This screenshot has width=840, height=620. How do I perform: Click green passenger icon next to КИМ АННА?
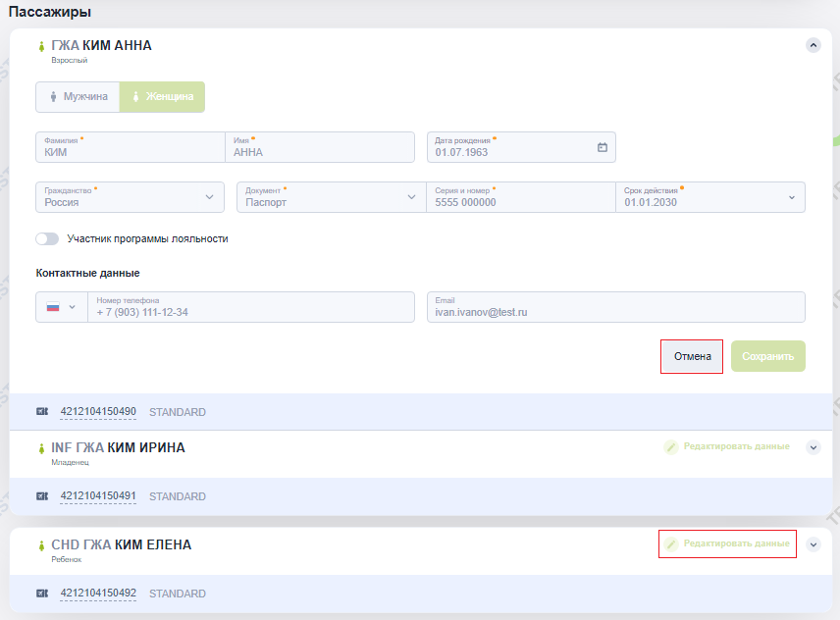(x=41, y=46)
